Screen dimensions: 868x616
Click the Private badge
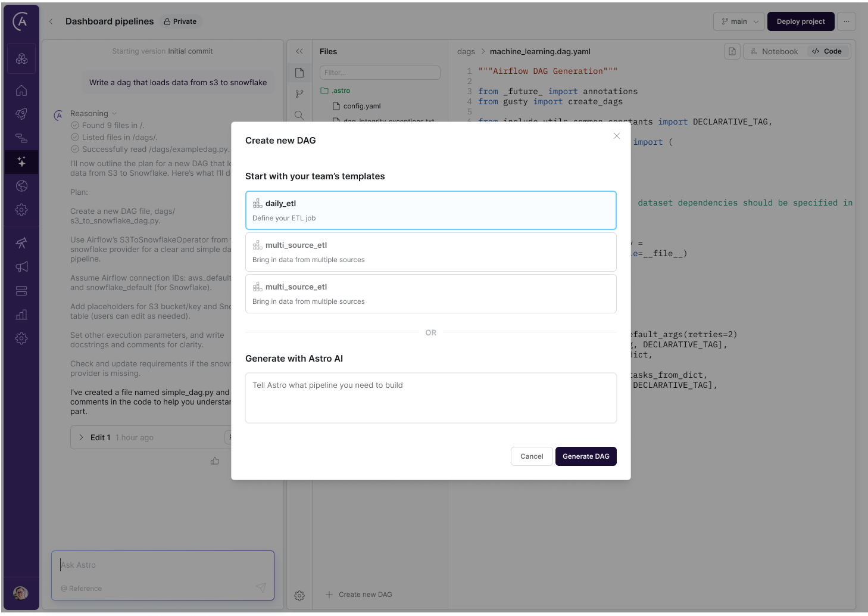click(x=180, y=21)
